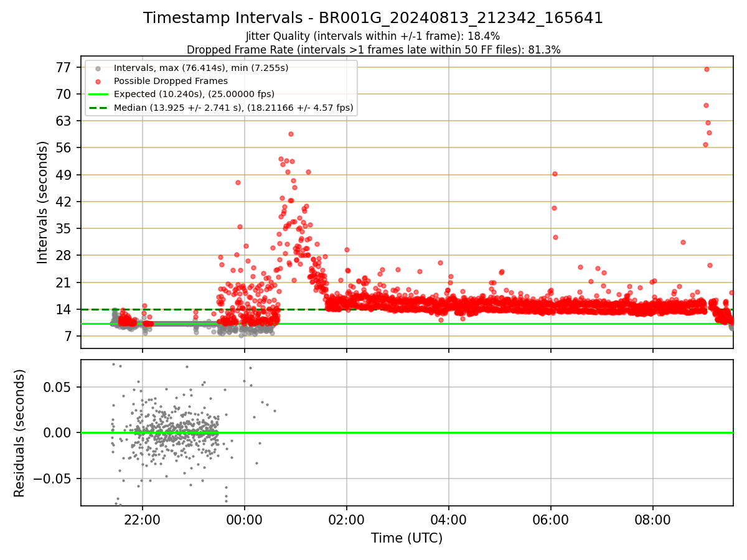Click legend entry 'Median (13.925 +/- 2.741 s)'
The height and width of the screenshot is (560, 747).
click(233, 108)
